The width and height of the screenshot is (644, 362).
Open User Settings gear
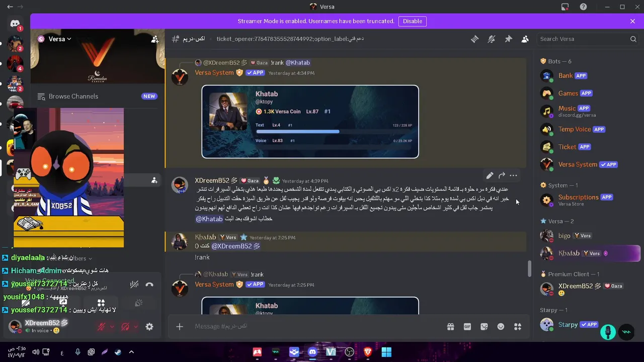(x=149, y=326)
